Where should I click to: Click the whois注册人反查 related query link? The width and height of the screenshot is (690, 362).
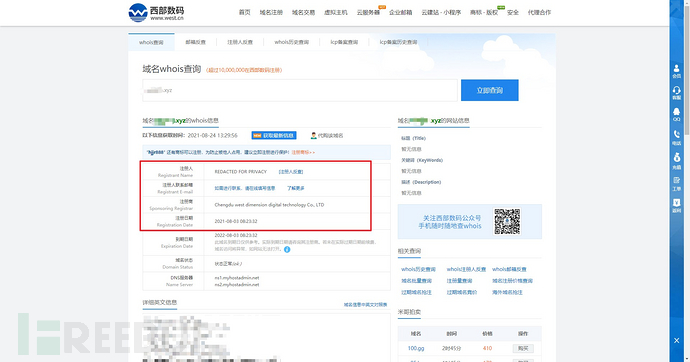(466, 269)
